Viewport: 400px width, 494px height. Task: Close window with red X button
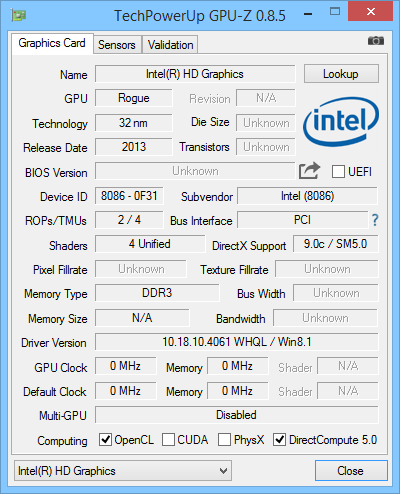point(370,12)
